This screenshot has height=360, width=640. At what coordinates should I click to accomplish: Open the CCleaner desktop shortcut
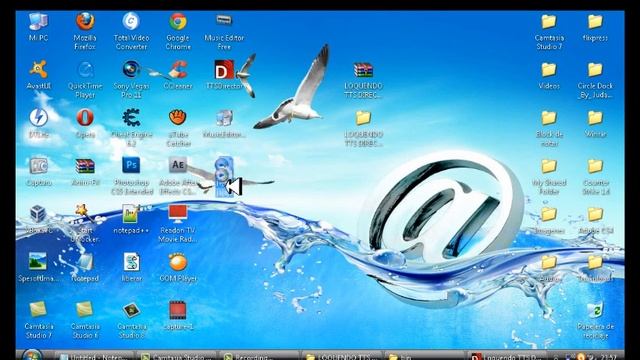tap(178, 70)
